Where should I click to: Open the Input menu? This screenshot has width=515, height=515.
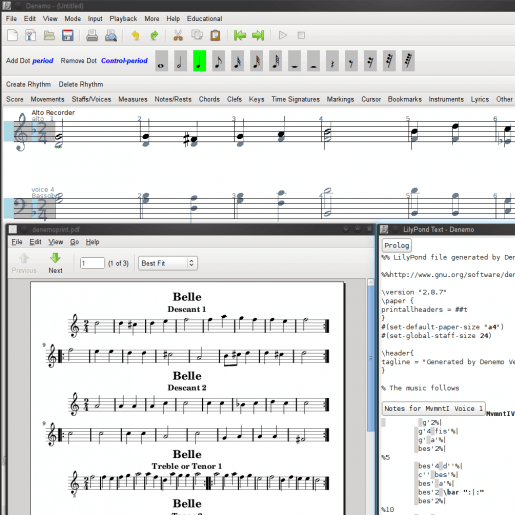(95, 19)
